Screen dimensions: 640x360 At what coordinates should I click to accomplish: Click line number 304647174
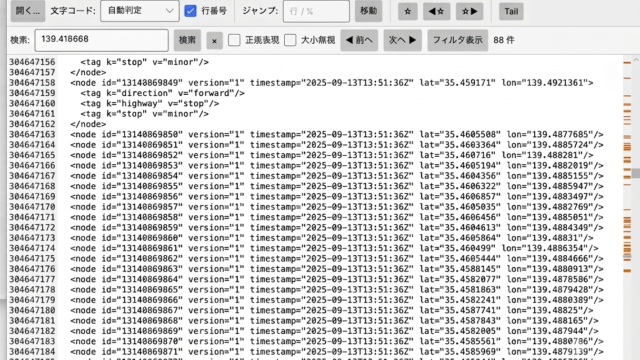pos(32,248)
